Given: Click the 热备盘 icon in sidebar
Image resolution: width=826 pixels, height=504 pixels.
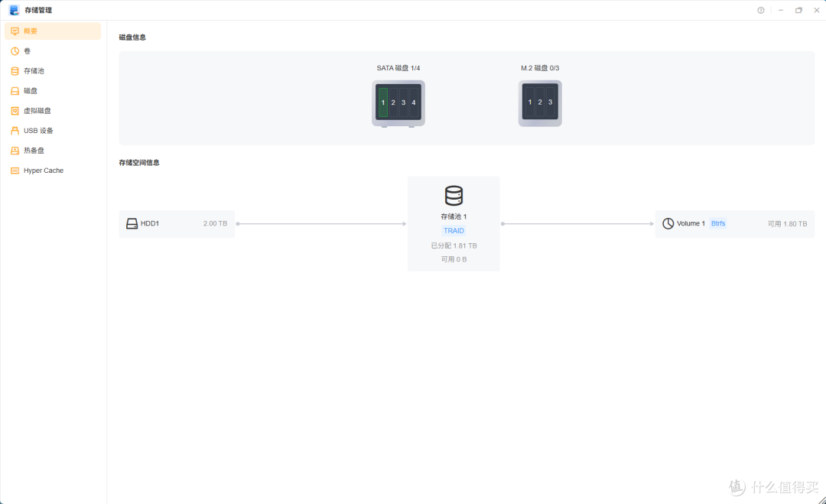Looking at the screenshot, I should 15,151.
